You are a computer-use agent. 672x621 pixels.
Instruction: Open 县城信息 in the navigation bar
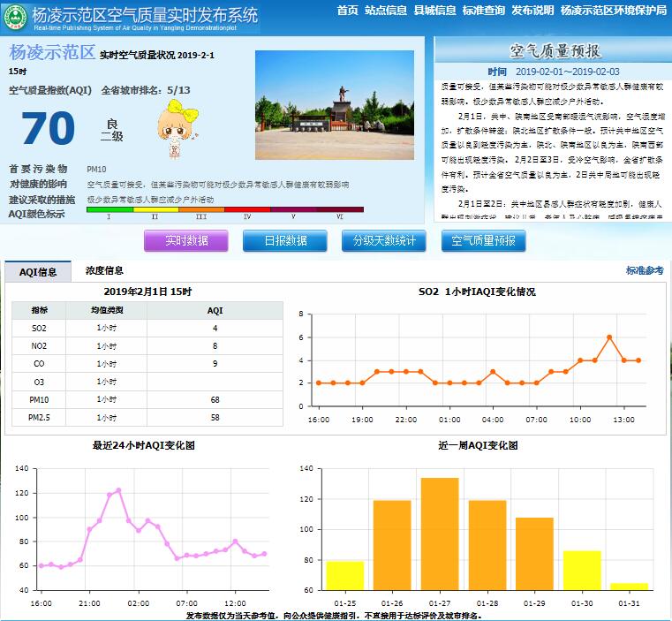click(435, 11)
